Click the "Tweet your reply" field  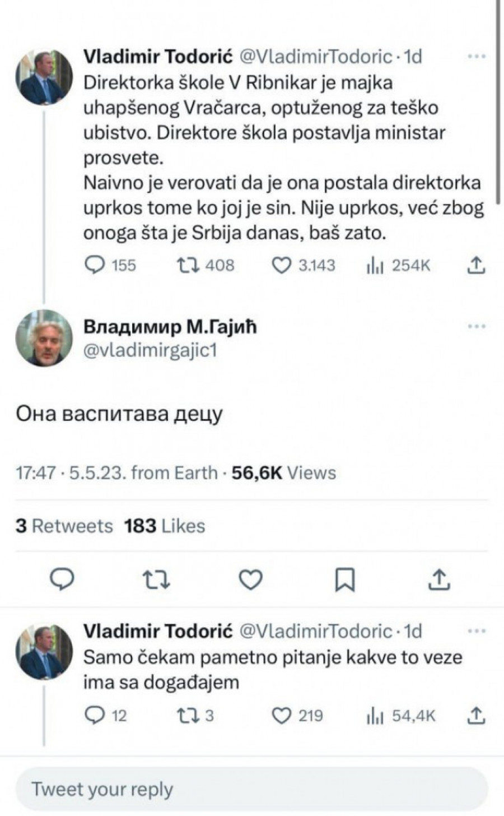click(x=251, y=789)
